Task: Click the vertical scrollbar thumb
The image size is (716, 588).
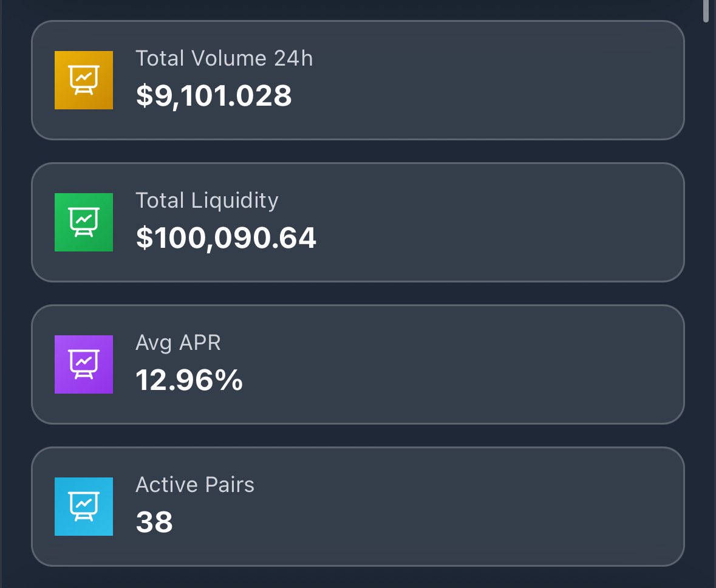Action: pos(706,11)
